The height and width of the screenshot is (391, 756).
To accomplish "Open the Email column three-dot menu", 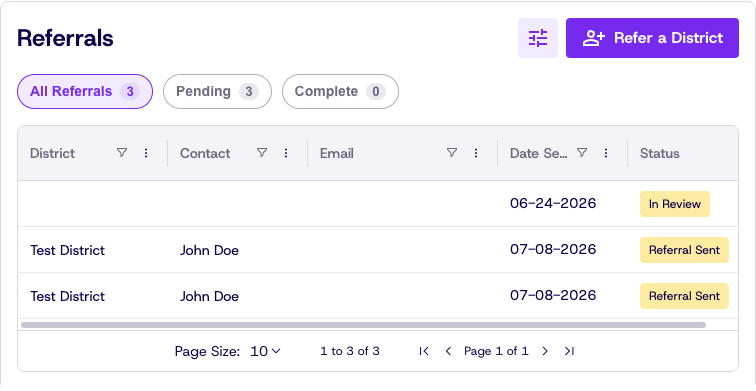I will [x=476, y=153].
